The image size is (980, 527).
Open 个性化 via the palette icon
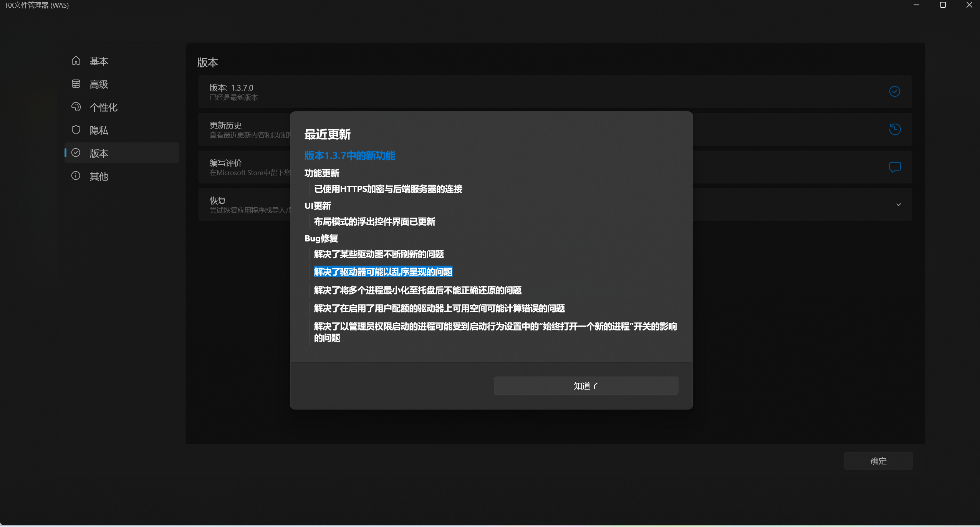coord(76,107)
